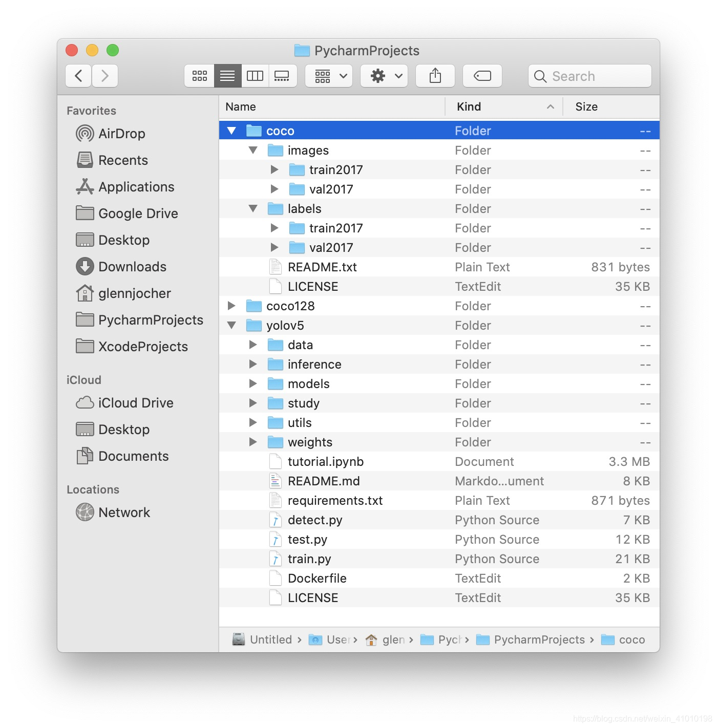The image size is (717, 728).
Task: Select the requirements.txt file icon
Action: tap(276, 501)
